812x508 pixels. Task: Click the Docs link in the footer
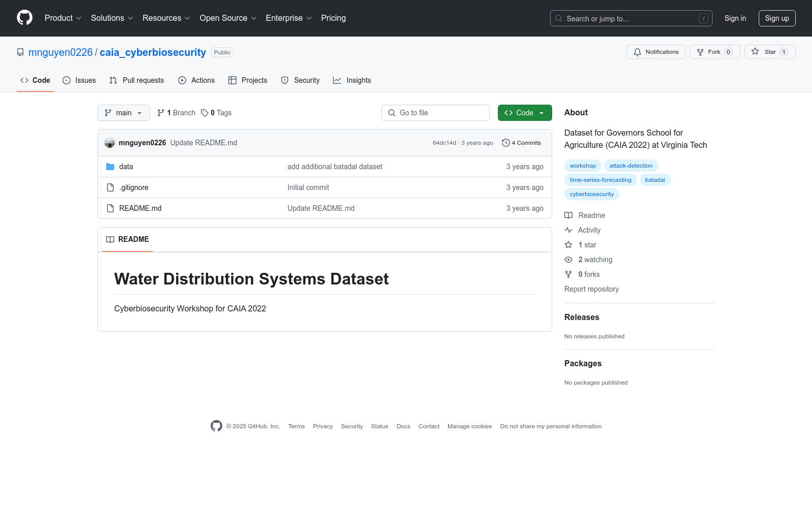[x=403, y=426]
